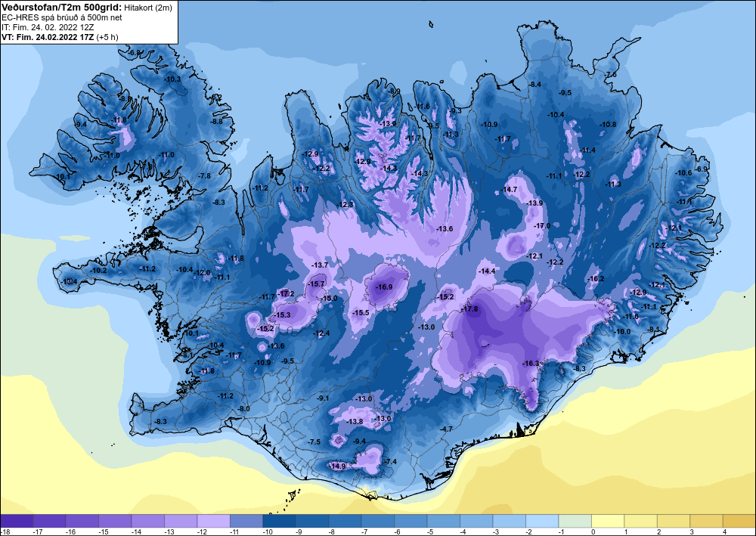Image resolution: width=756 pixels, height=536 pixels.
Task: Click the -16.3 temperature label
Action: click(531, 363)
